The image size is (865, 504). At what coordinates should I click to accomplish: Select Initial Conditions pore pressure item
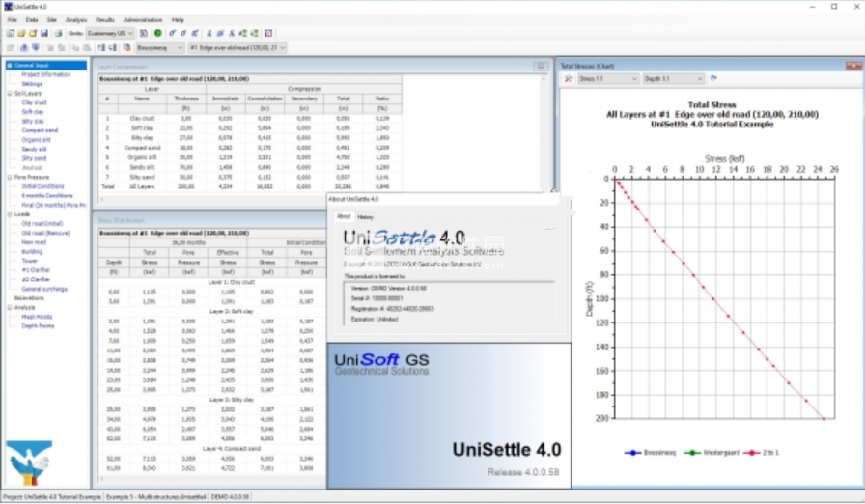[43, 186]
